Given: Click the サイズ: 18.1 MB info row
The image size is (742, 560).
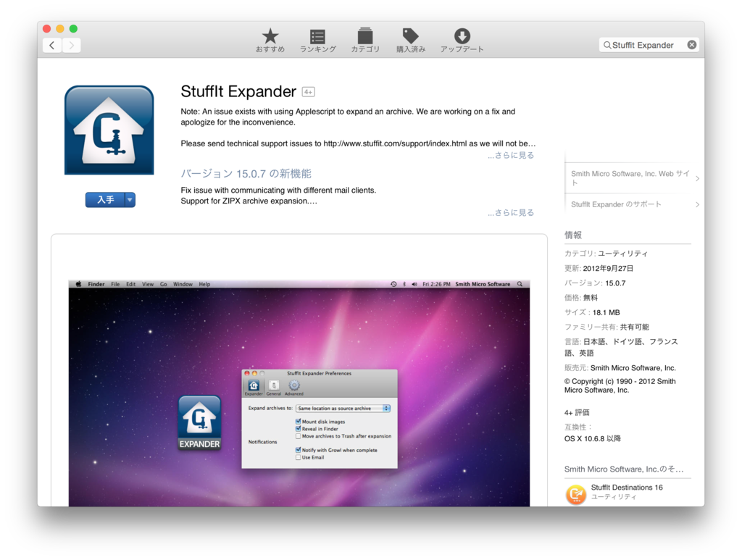Looking at the screenshot, I should (592, 312).
